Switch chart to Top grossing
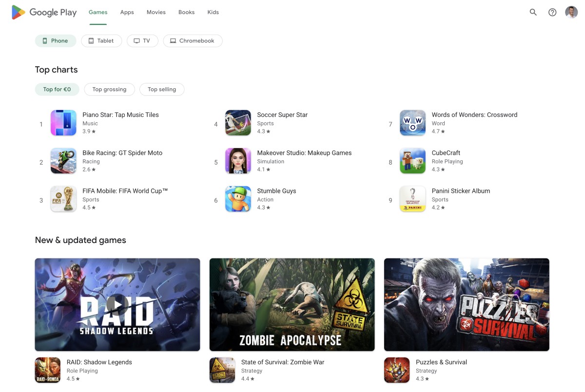 (109, 90)
